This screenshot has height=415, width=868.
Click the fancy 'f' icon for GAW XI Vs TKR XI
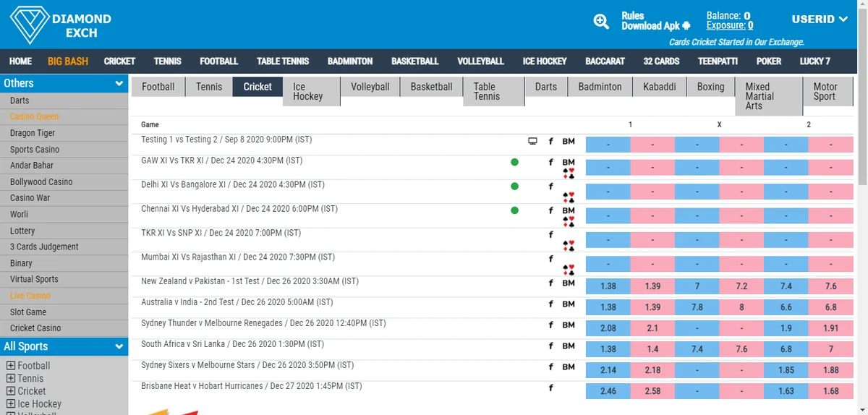pyautogui.click(x=550, y=162)
